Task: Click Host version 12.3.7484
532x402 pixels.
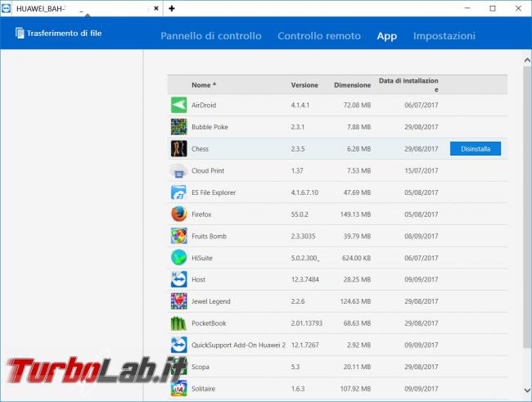Action: (x=304, y=279)
